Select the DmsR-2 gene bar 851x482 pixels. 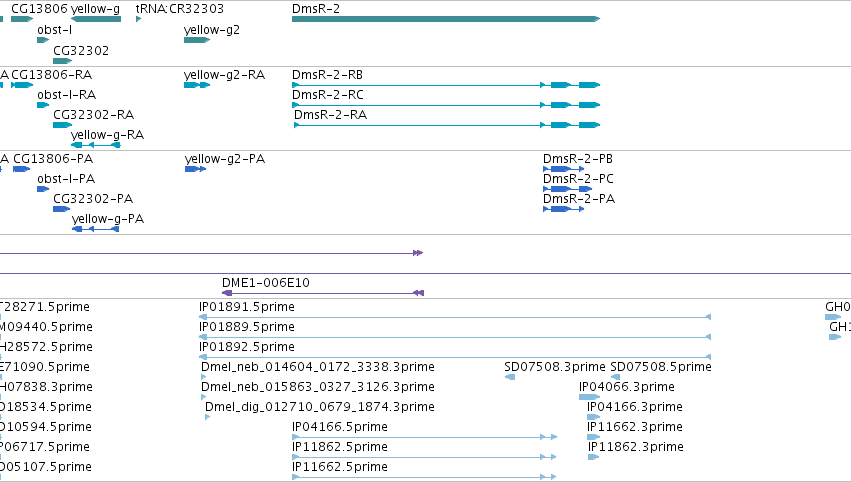point(446,19)
